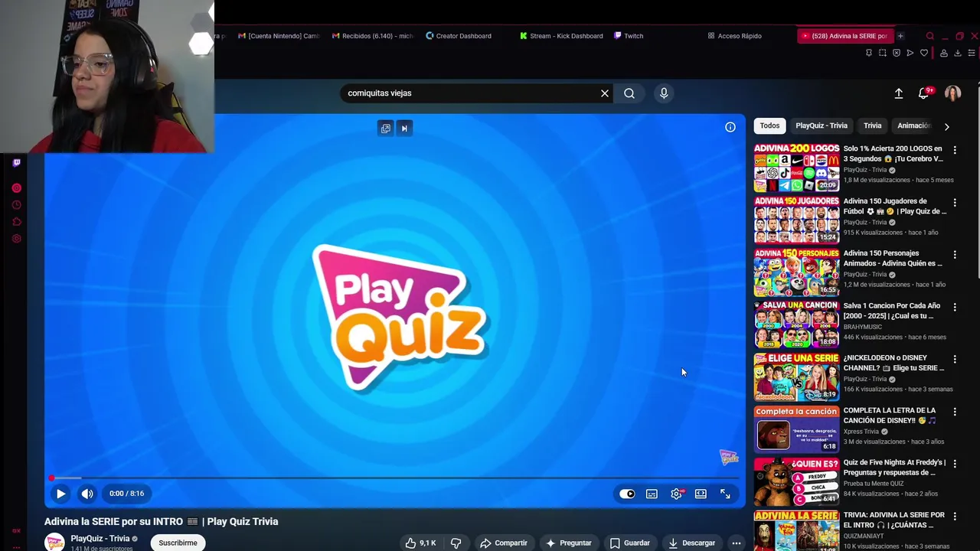Open Twitch icon in browser sidebar
The width and height of the screenshot is (980, 551).
click(17, 163)
